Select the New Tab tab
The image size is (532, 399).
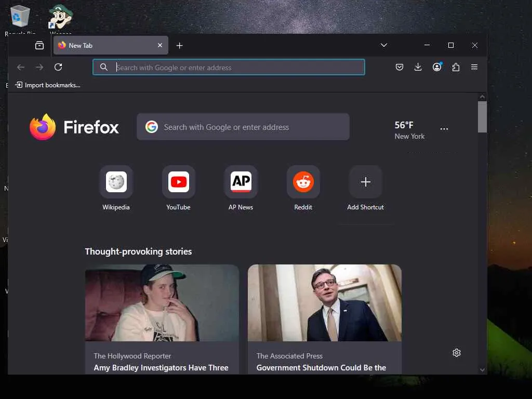pos(111,46)
